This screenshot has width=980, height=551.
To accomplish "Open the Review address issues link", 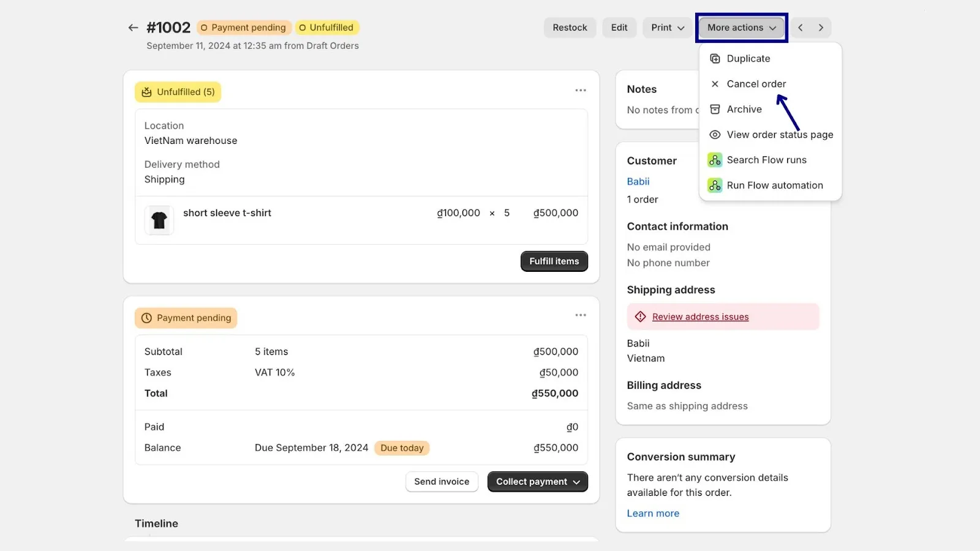I will (x=701, y=317).
